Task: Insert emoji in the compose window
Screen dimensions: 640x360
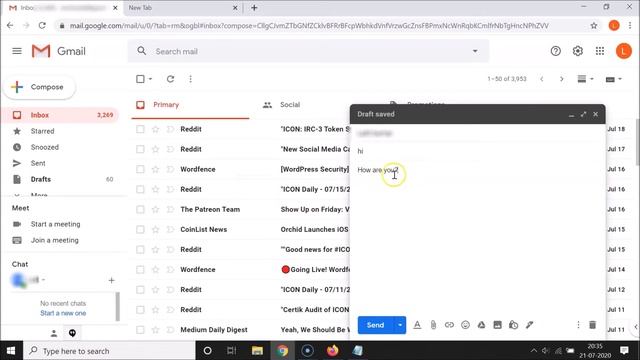Action: coord(465,325)
